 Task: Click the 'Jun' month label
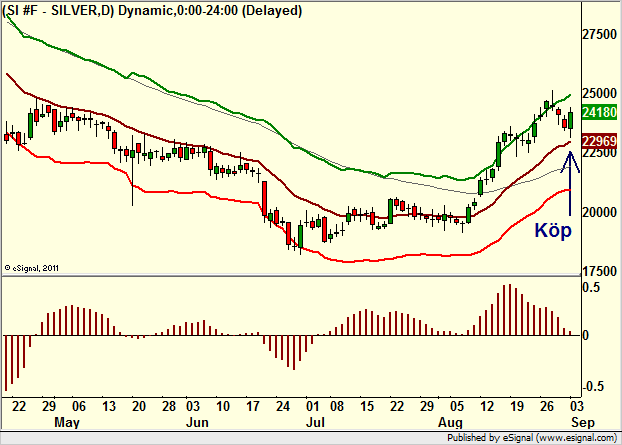(197, 422)
